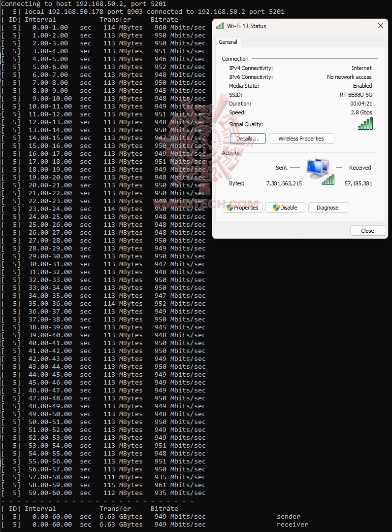Click the receiver summary row in terminal

155,525
